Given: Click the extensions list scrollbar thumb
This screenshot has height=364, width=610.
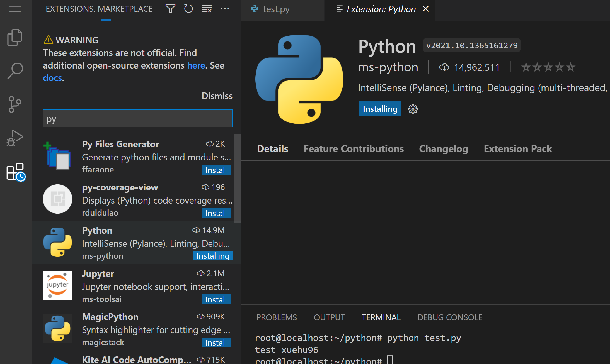Looking at the screenshot, I should point(237,178).
